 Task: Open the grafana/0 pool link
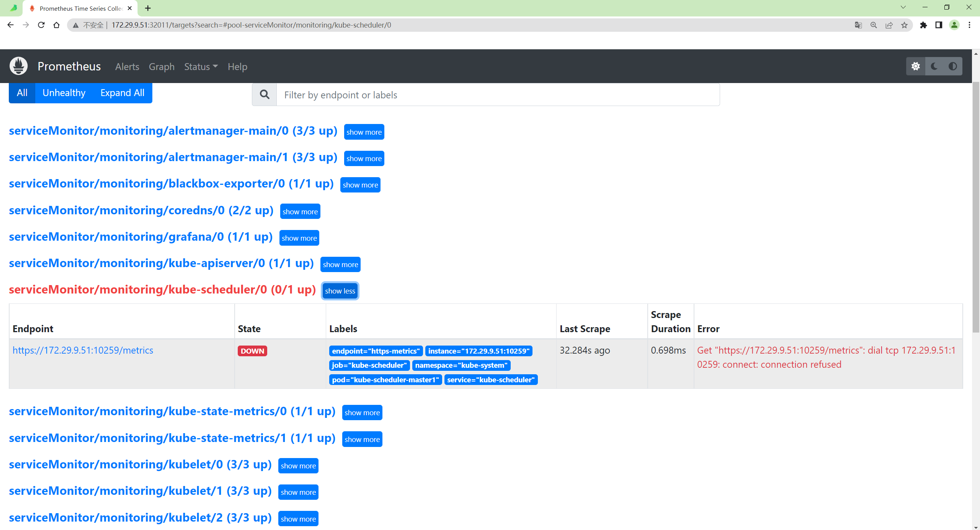pos(141,237)
